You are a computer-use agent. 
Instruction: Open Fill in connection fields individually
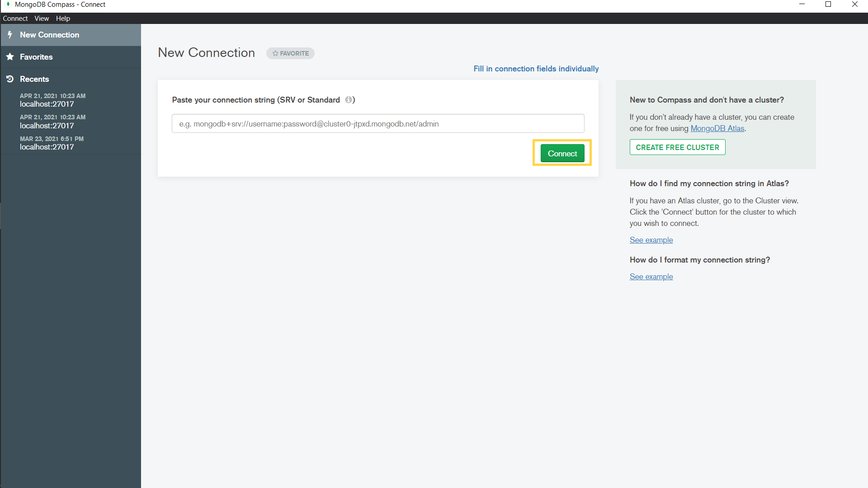(x=536, y=69)
